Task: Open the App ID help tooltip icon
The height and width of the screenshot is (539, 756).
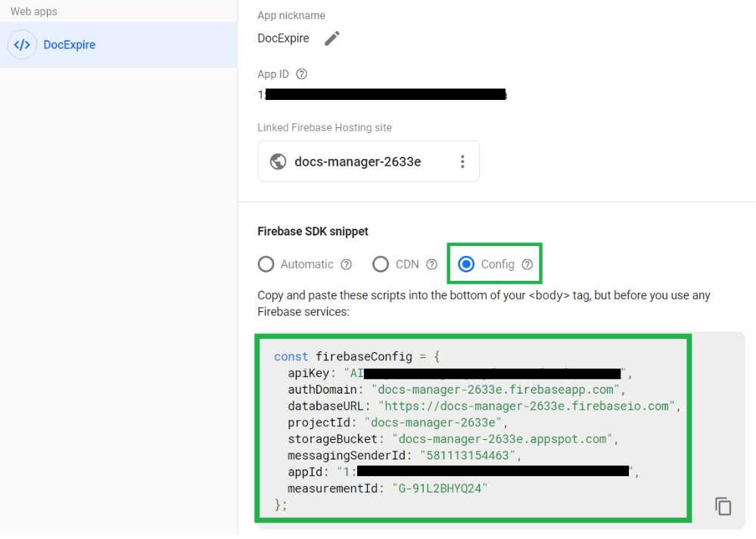Action: click(301, 74)
